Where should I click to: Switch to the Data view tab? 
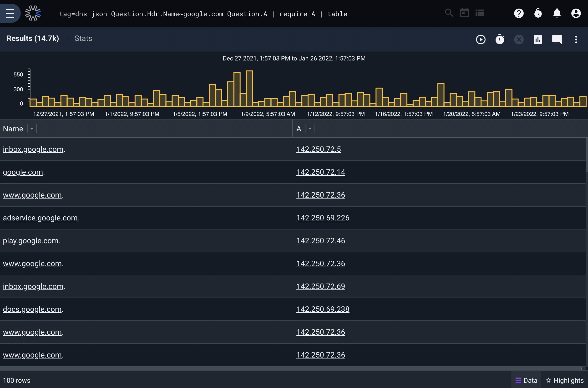526,380
